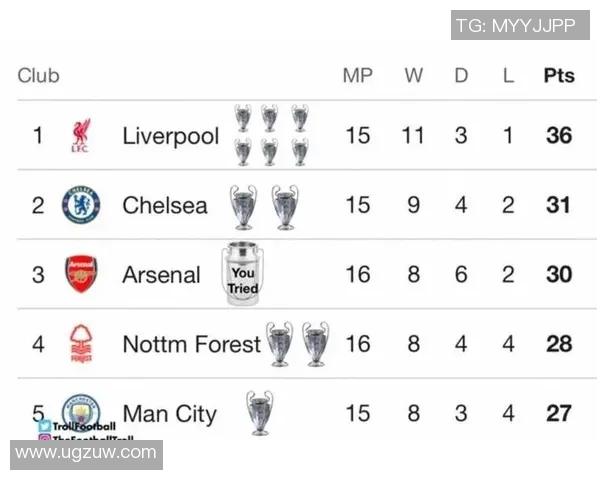Click the Nottingham Forest club crest
Screen dimensions: 600x480
pyautogui.click(x=81, y=344)
